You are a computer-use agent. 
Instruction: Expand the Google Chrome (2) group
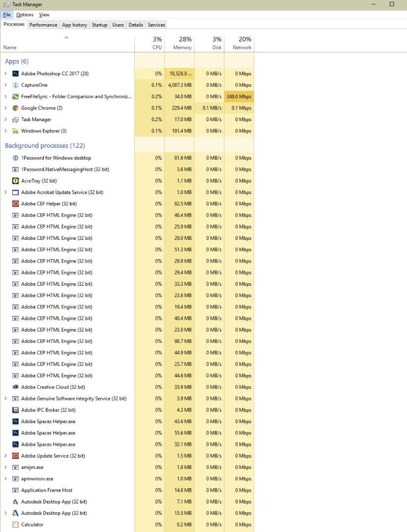pyautogui.click(x=5, y=108)
